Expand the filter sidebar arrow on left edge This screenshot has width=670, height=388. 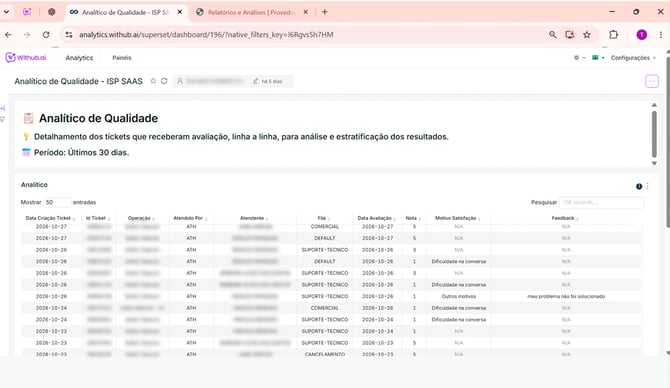click(3, 108)
